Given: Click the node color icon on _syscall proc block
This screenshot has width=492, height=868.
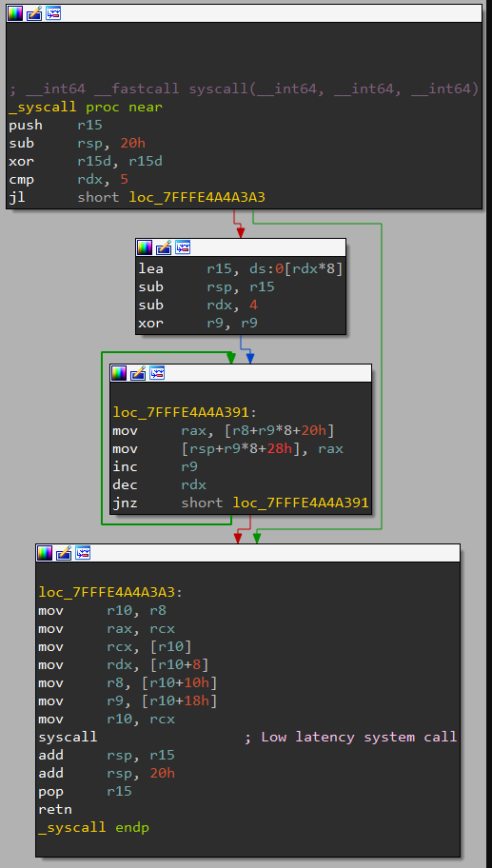Looking at the screenshot, I should pos(15,13).
